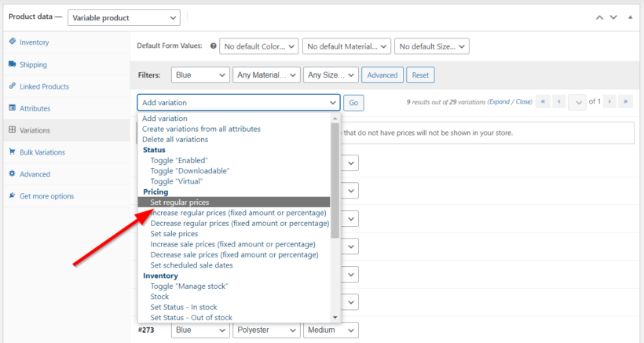The width and height of the screenshot is (644, 343).
Task: Click the Get more options plug icon
Action: [13, 195]
